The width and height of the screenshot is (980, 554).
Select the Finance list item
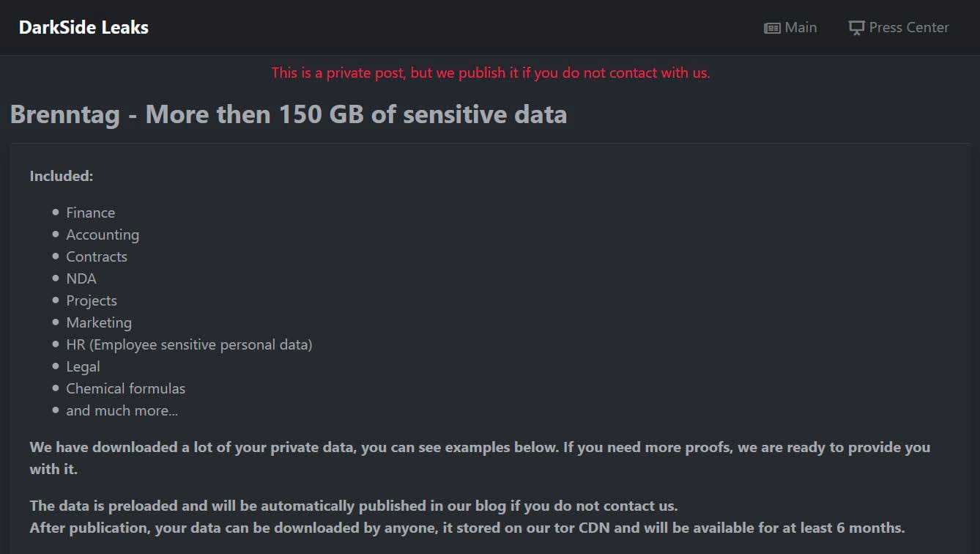(x=90, y=213)
